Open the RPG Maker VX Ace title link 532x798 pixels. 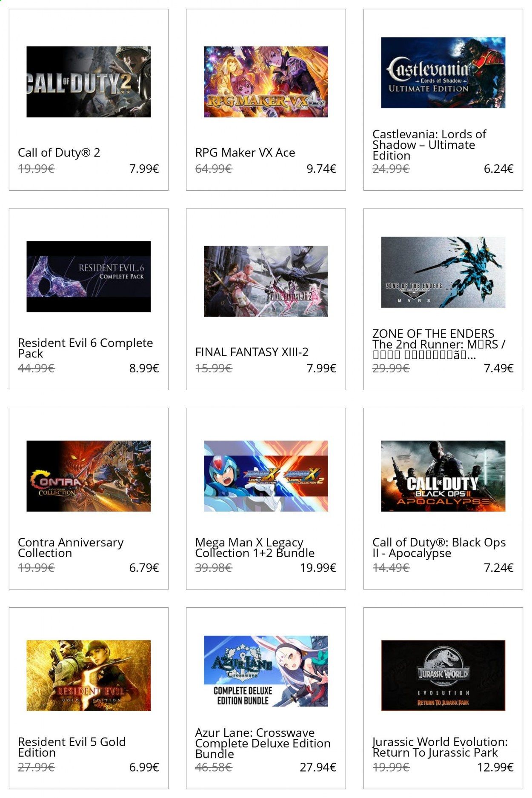245,152
